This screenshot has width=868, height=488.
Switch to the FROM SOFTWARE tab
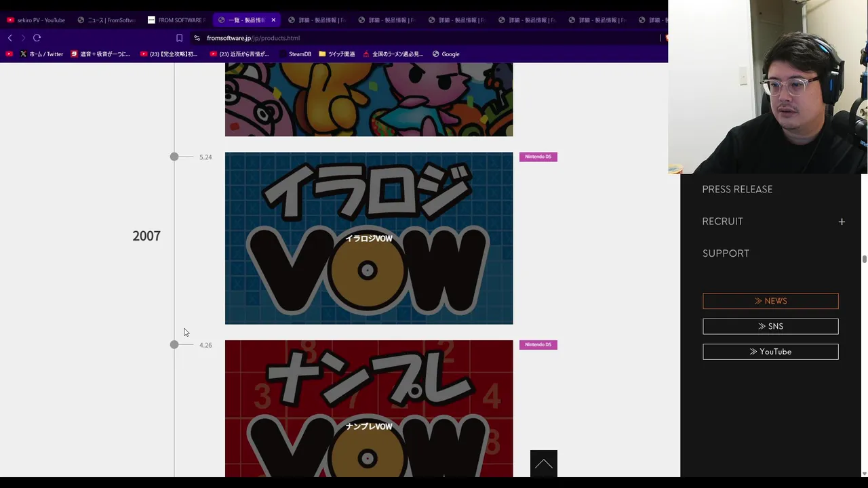[x=176, y=20]
